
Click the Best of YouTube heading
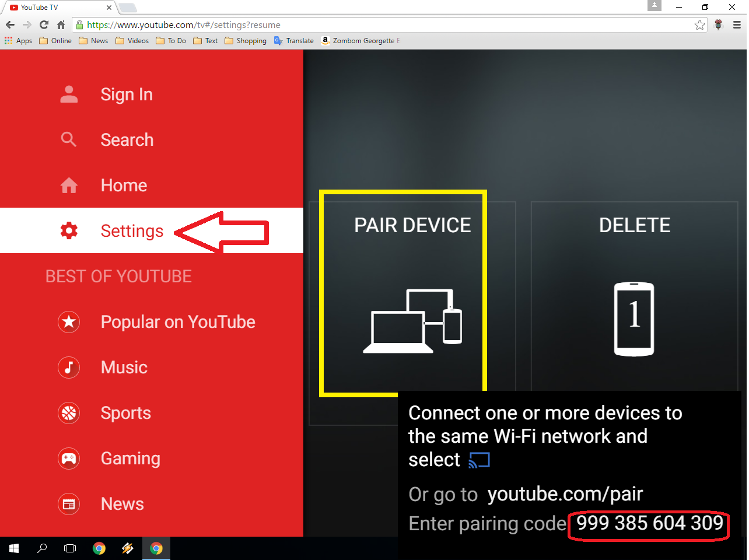(118, 276)
